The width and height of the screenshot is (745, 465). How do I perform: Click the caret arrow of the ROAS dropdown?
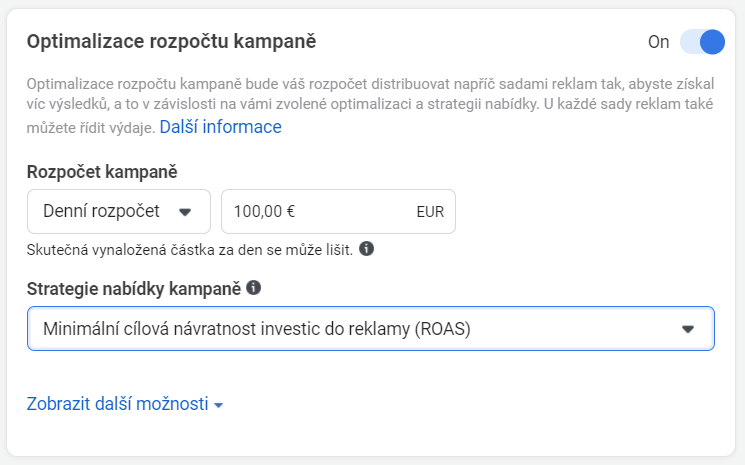[x=687, y=329]
